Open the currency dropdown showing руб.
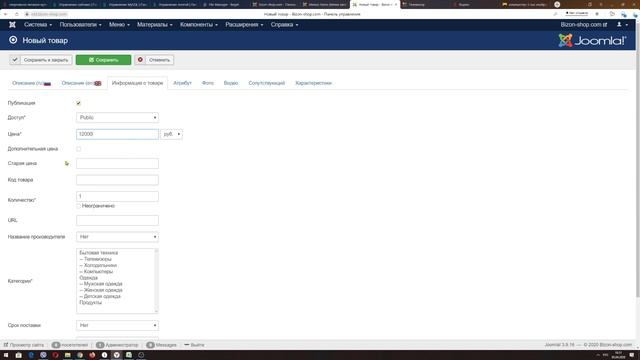Viewport: 640px width, 360px height. click(x=171, y=134)
